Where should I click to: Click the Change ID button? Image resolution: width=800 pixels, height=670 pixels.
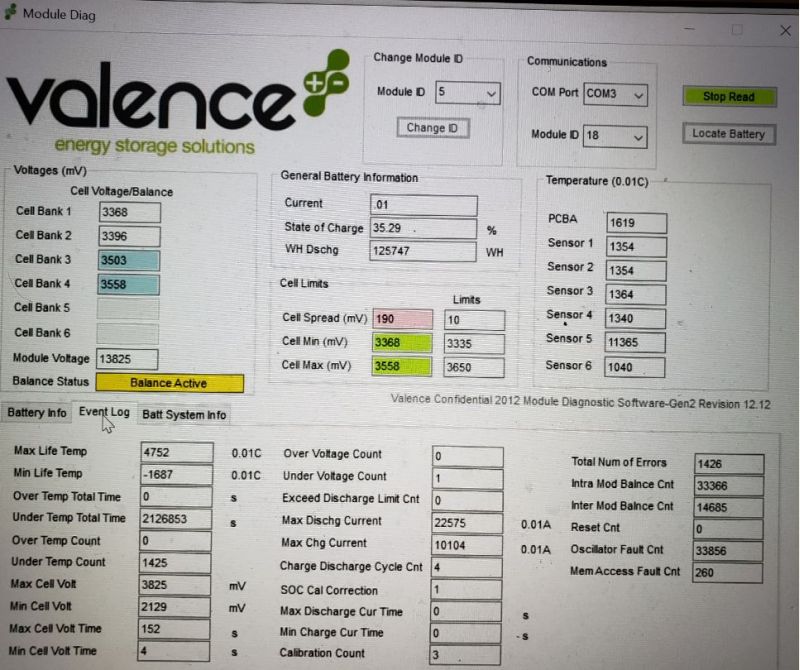(x=433, y=128)
